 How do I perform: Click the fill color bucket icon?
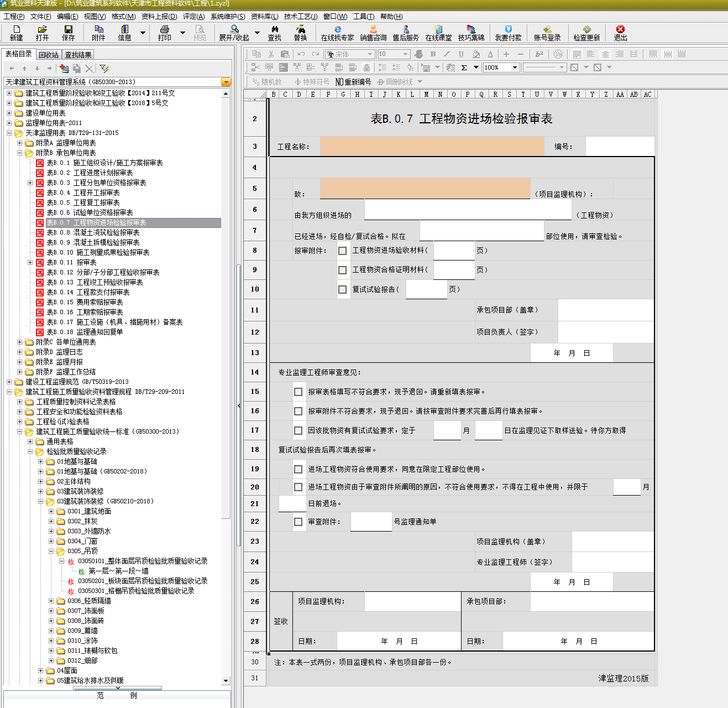(x=476, y=54)
